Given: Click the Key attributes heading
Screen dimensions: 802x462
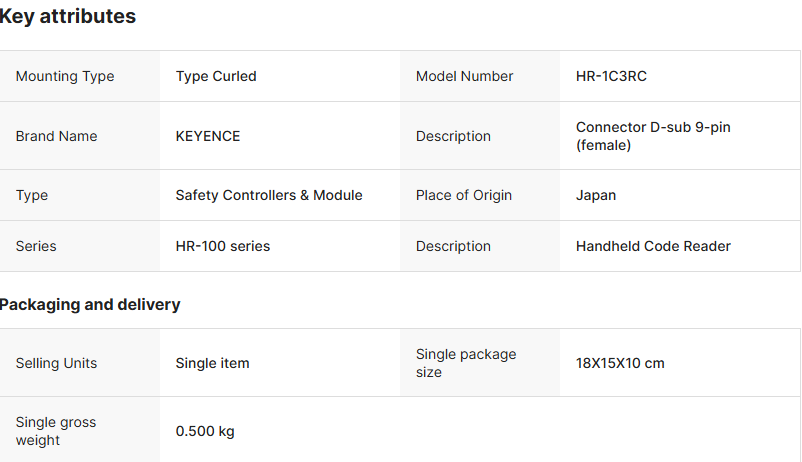Looking at the screenshot, I should tap(68, 17).
